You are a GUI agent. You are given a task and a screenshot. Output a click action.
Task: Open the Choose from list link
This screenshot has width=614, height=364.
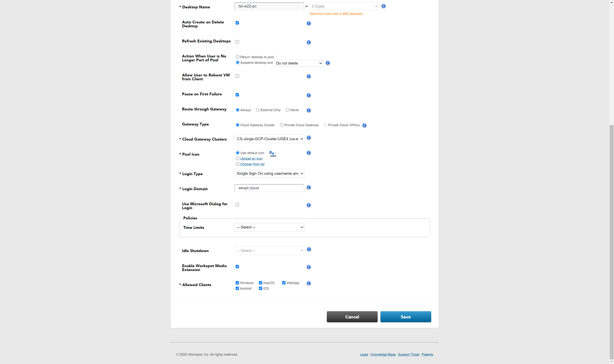coord(252,164)
